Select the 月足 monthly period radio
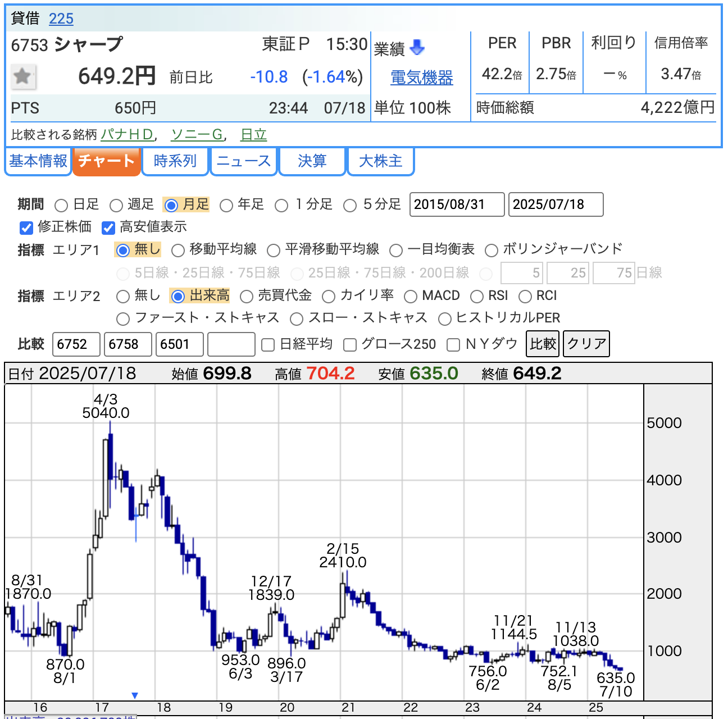This screenshot has width=728, height=719. click(171, 205)
